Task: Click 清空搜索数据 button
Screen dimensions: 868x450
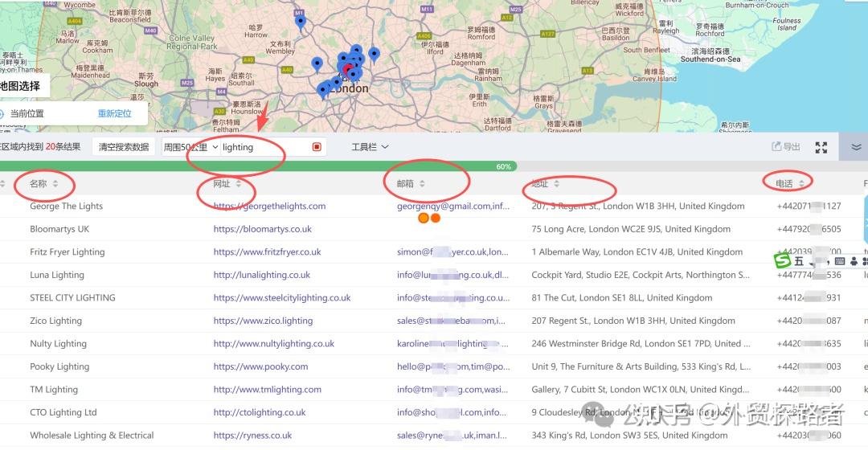Action: click(124, 147)
